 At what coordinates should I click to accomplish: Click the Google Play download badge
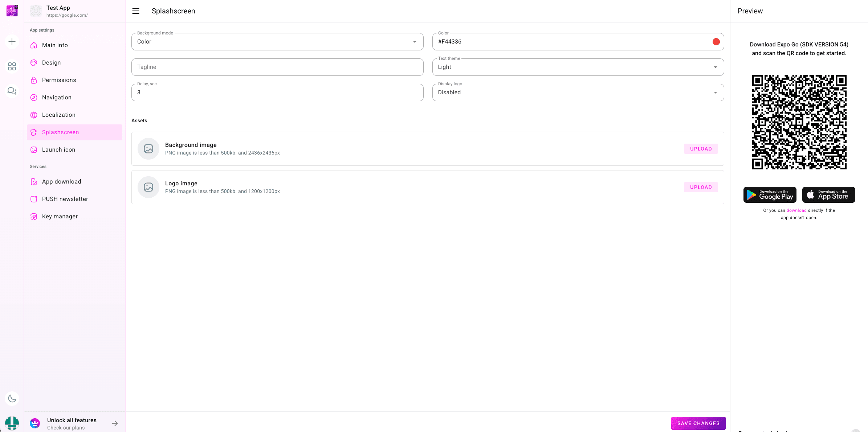click(x=770, y=195)
